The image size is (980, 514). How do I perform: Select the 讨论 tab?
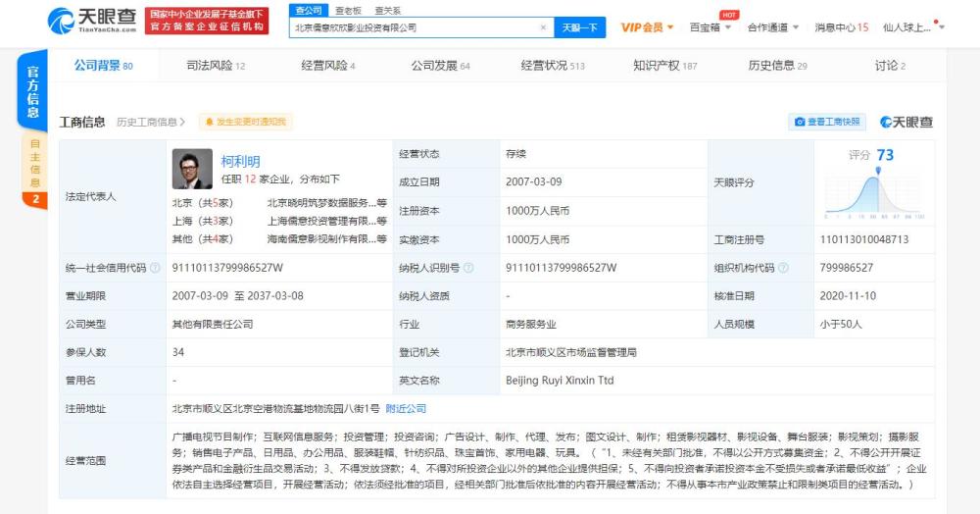pos(890,65)
